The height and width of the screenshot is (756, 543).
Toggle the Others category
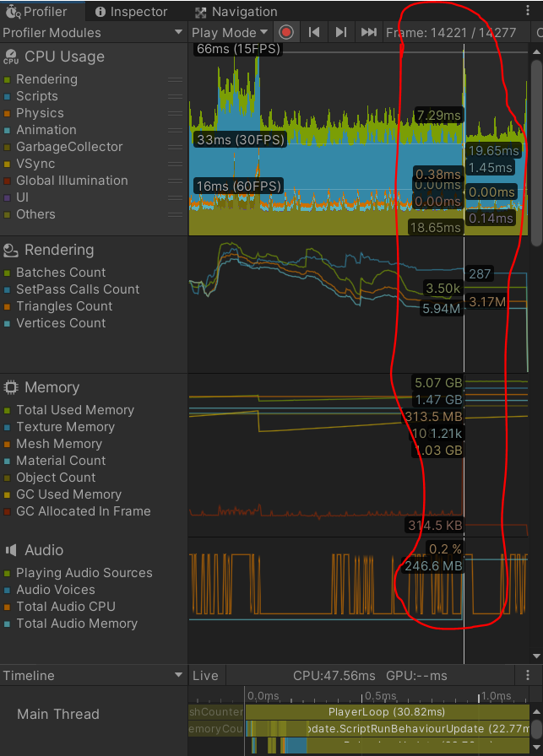tap(7, 214)
